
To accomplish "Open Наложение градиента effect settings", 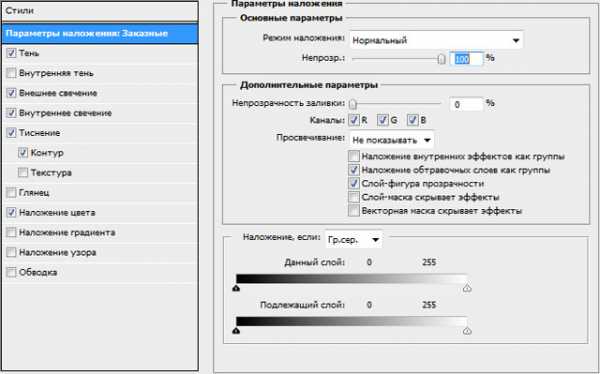I will tap(67, 232).
